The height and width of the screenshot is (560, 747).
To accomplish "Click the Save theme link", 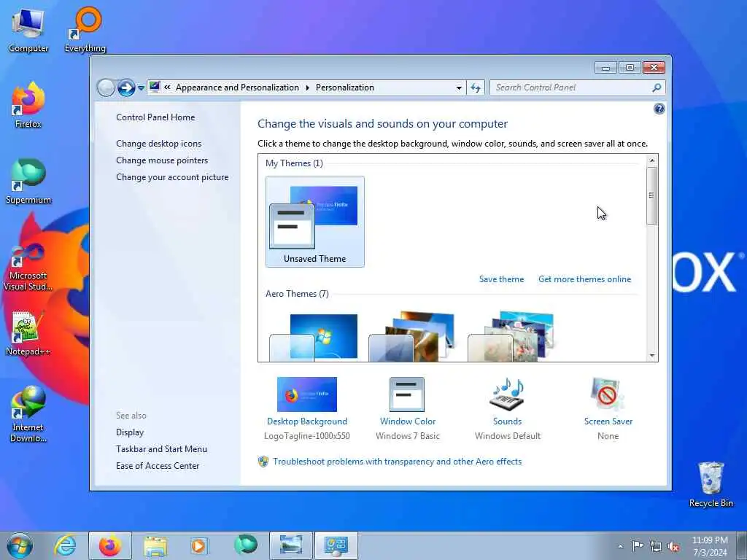I will point(501,279).
